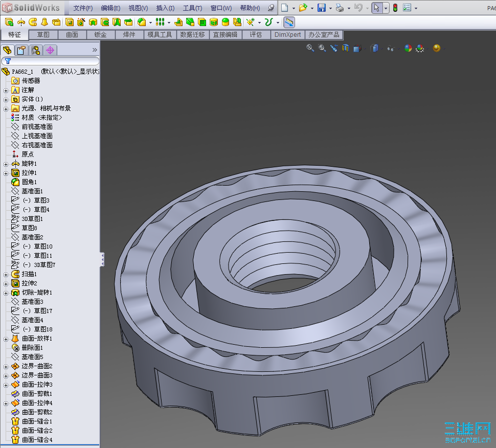Select the Linear Pattern tool
This screenshot has width=496, height=448.
(160, 22)
